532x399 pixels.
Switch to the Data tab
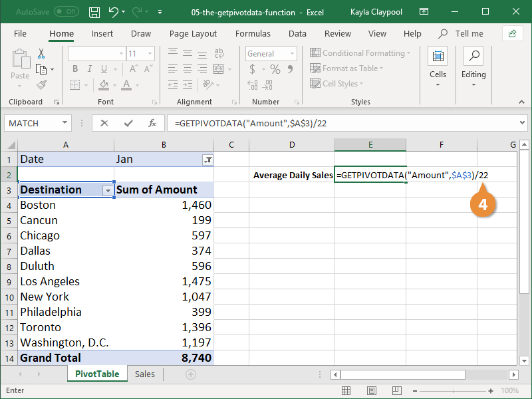(297, 34)
